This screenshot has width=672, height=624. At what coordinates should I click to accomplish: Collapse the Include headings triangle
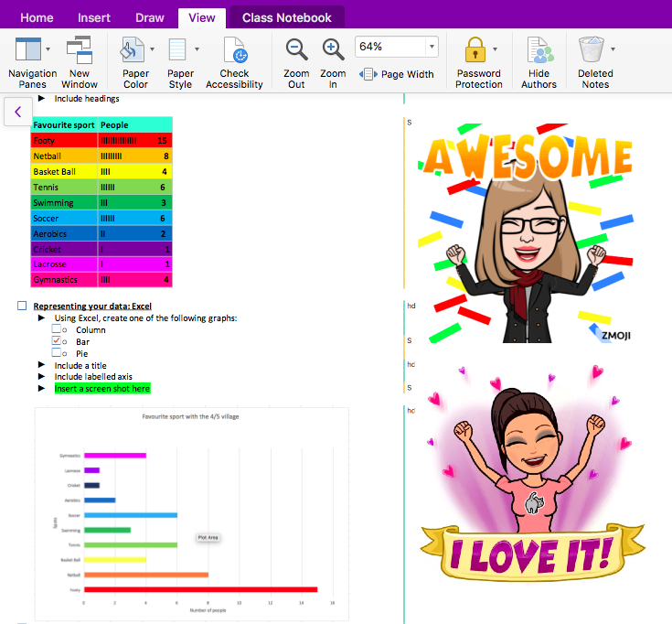tap(41, 98)
